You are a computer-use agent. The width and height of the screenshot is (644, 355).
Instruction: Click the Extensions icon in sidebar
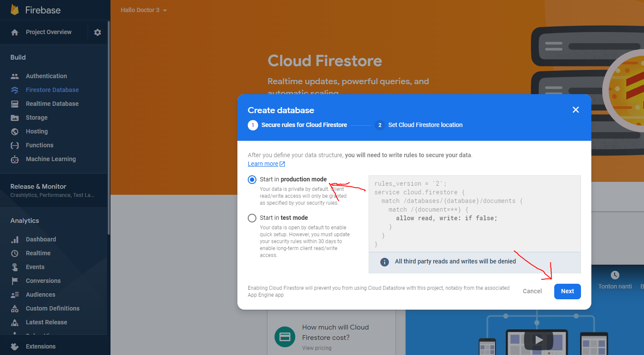coord(15,346)
